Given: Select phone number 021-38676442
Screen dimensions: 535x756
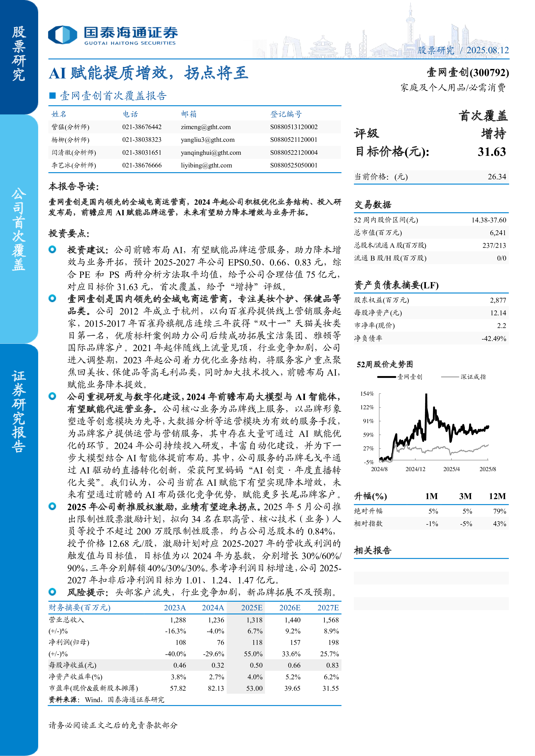Looking at the screenshot, I should tap(142, 127).
